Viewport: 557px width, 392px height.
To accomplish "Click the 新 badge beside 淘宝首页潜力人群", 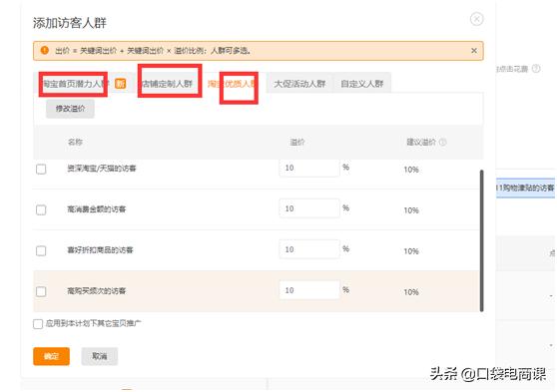I will 121,84.
